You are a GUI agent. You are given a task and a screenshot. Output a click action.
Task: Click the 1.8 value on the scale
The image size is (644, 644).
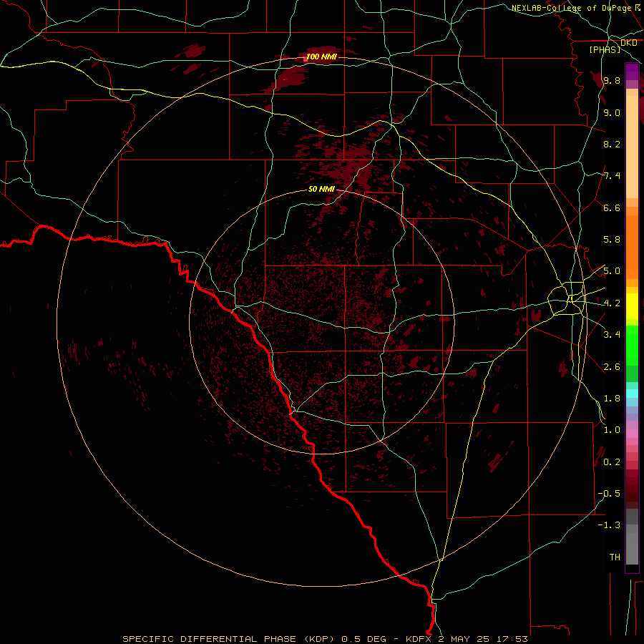click(x=612, y=398)
